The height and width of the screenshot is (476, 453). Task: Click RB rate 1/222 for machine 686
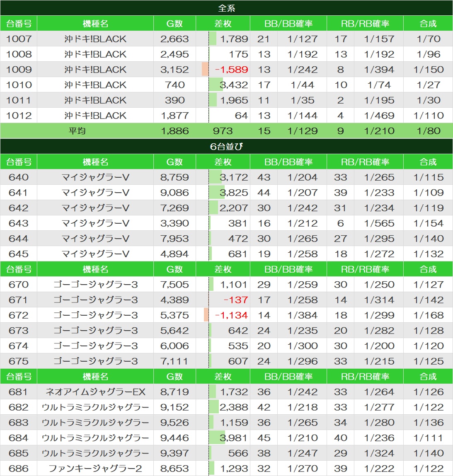coord(379,469)
